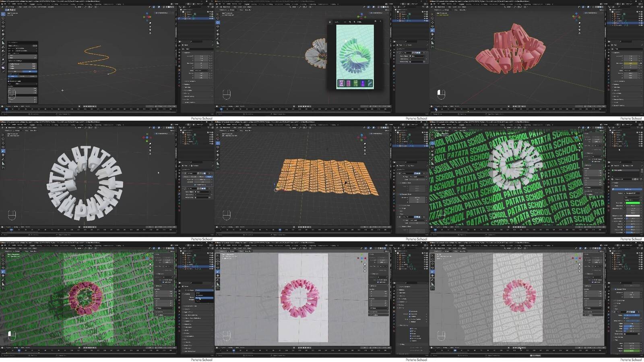Set spiral output curve type to 3D
644x362 pixels.
pyautogui.click(x=30, y=71)
